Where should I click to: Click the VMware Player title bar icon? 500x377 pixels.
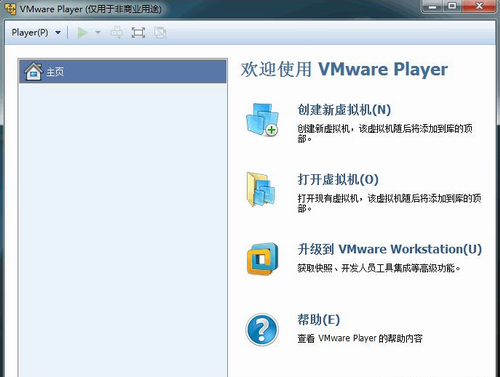10,9
